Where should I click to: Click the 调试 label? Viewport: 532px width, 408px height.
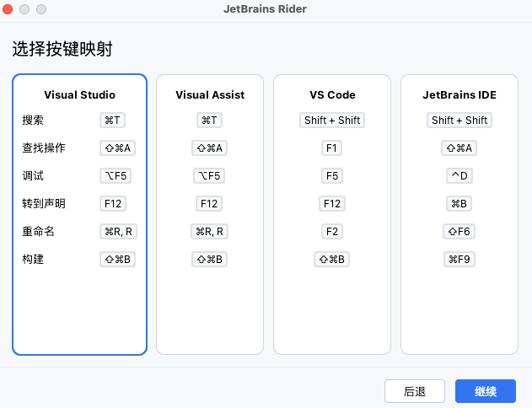(x=33, y=175)
